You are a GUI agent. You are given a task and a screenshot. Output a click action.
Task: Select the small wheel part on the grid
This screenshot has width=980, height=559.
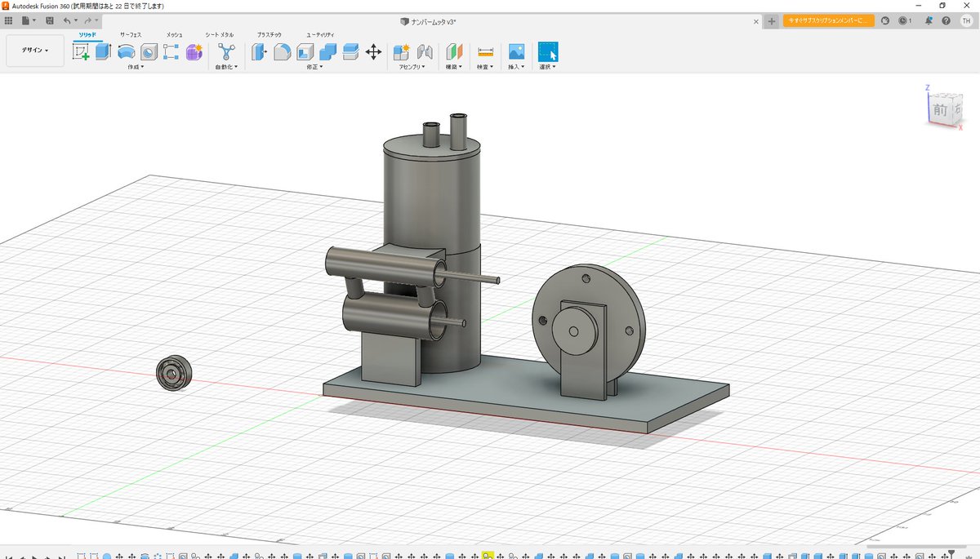tap(173, 373)
